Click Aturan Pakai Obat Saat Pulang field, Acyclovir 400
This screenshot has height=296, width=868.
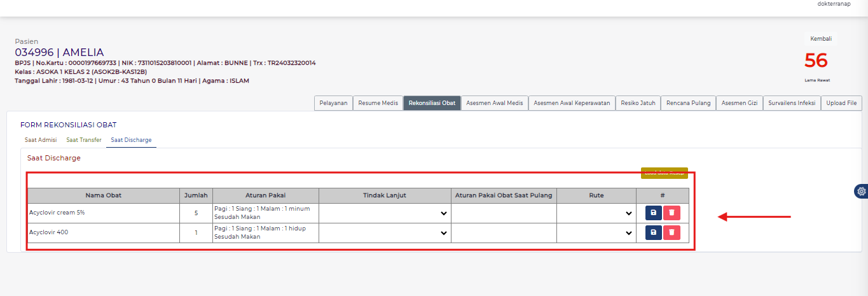click(x=504, y=233)
